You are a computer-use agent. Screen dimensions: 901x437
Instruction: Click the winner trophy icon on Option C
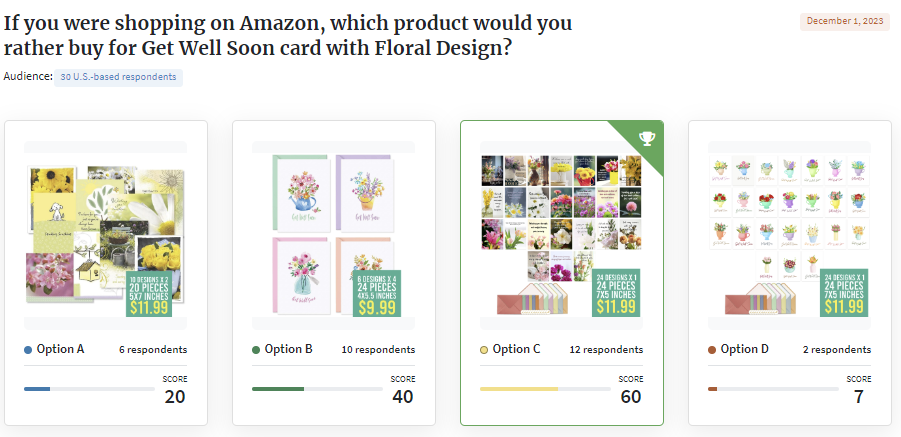646,139
